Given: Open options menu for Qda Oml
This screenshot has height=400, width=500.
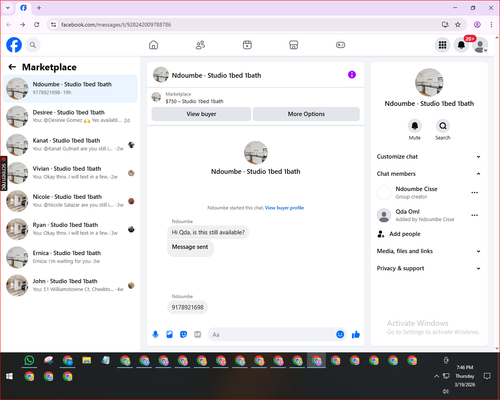Looking at the screenshot, I should click(475, 215).
